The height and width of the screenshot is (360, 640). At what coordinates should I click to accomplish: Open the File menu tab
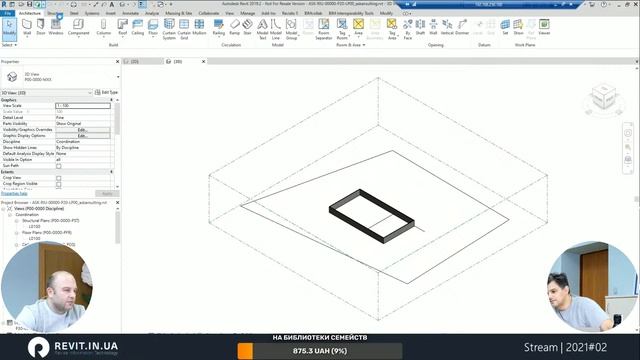[7, 13]
